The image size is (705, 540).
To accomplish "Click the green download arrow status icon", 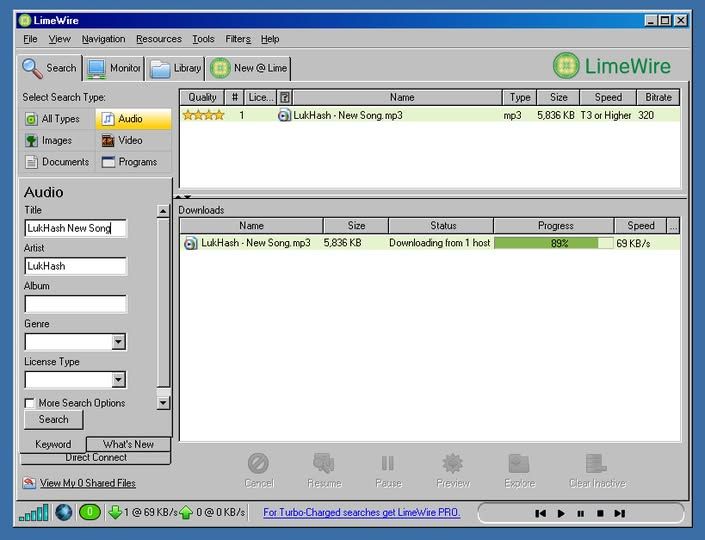I will click(x=115, y=512).
